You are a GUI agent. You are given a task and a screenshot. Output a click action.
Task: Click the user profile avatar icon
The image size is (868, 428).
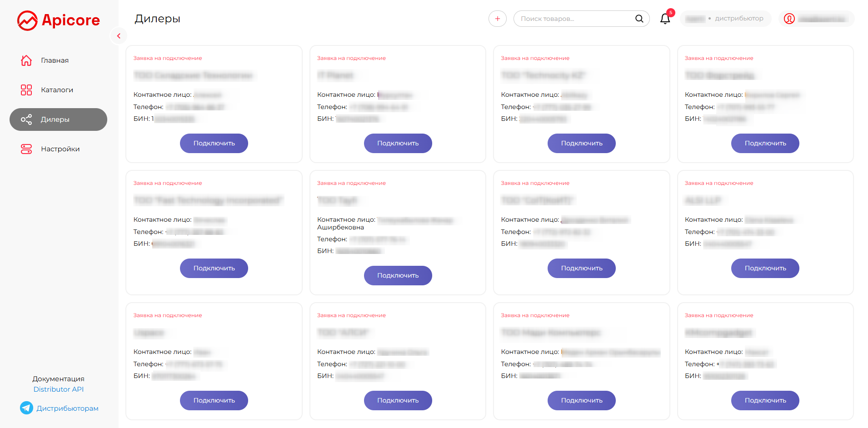[789, 19]
